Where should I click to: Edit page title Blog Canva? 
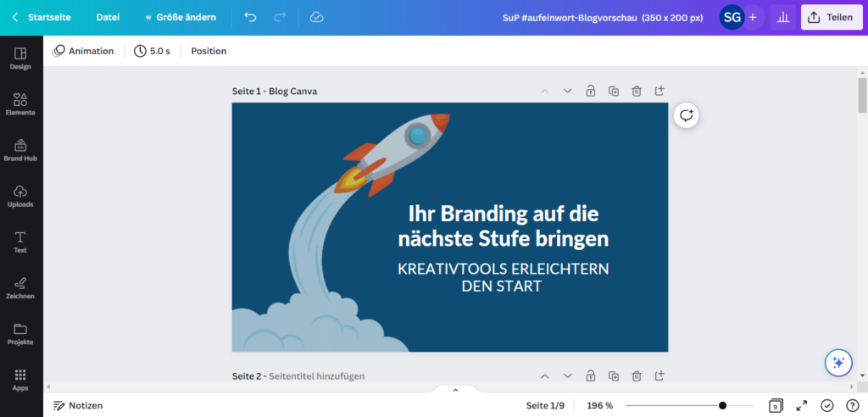click(292, 92)
